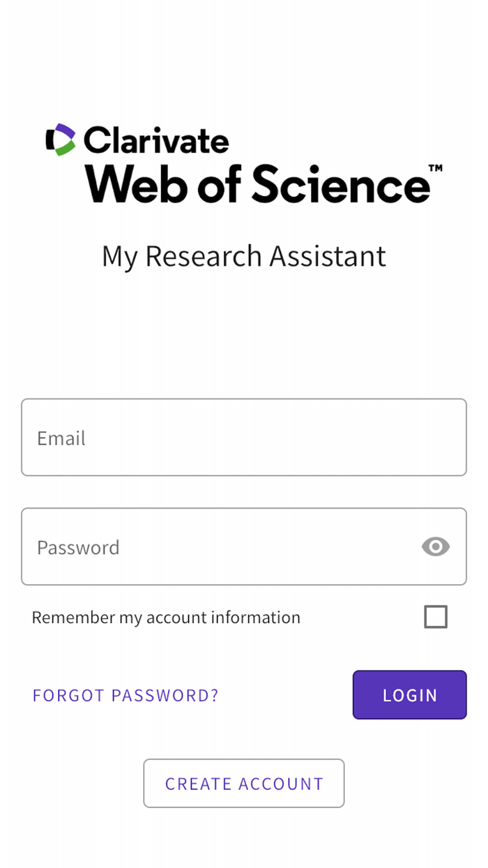
Task: Click the My Research Assistant title
Action: click(243, 256)
